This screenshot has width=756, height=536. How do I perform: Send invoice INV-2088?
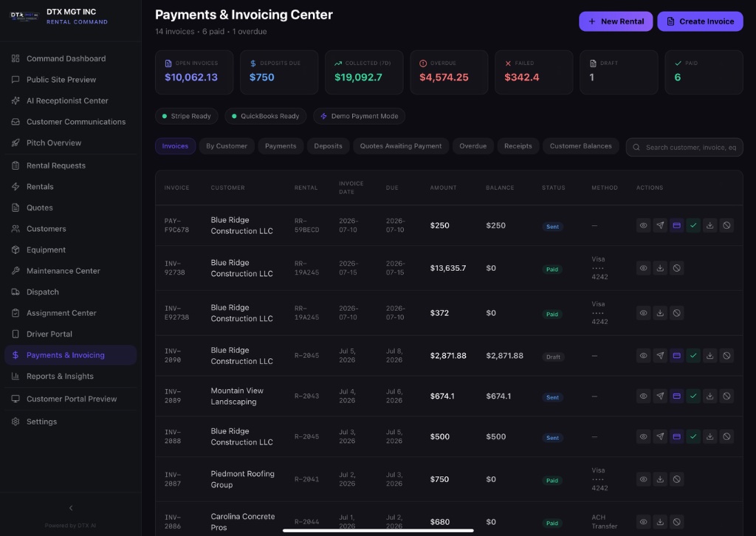pyautogui.click(x=660, y=437)
